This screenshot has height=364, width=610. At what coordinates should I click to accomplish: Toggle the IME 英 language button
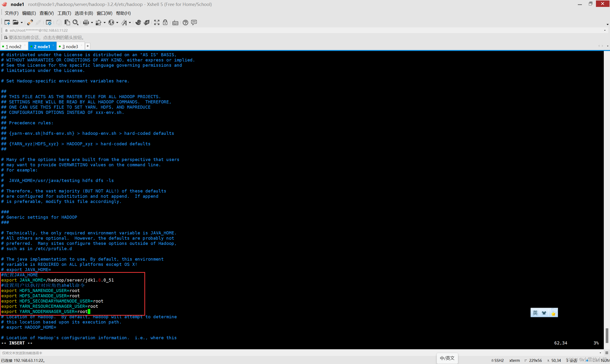535,313
